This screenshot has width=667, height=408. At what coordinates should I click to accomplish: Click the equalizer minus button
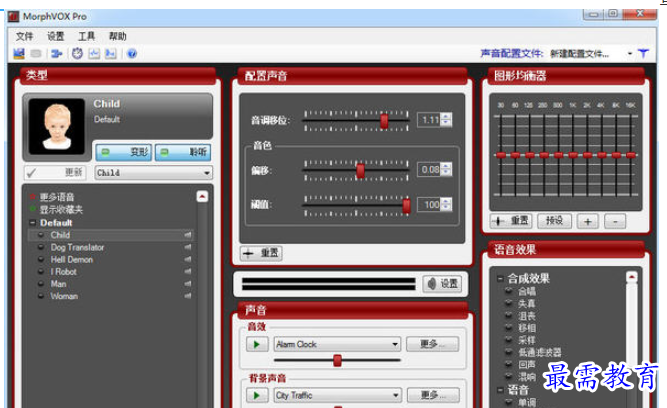[615, 221]
